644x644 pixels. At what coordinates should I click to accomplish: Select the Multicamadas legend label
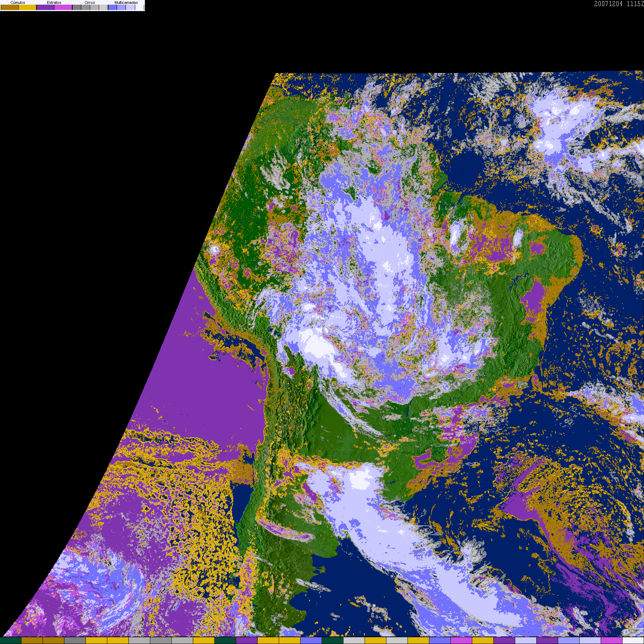126,3
